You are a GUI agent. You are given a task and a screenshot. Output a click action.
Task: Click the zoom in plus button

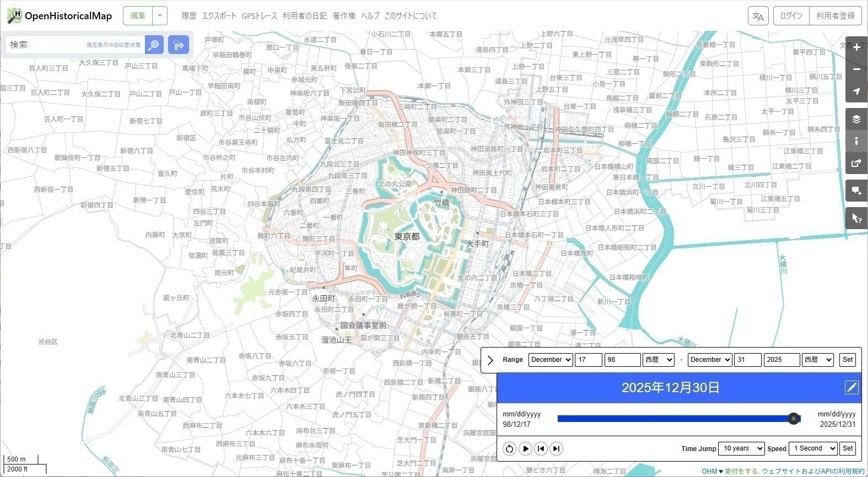pyautogui.click(x=856, y=47)
